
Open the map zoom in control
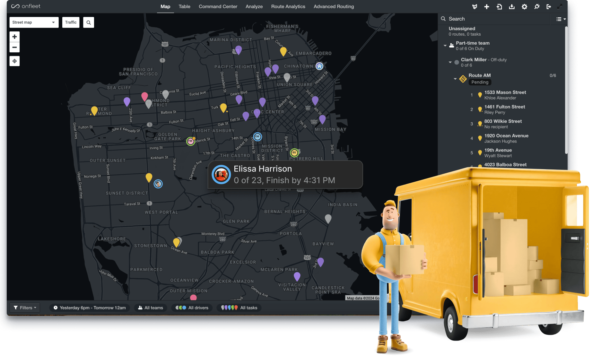[x=14, y=36]
